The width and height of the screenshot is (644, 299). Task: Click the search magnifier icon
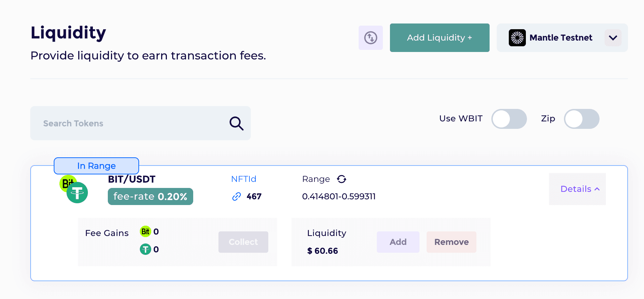click(236, 124)
